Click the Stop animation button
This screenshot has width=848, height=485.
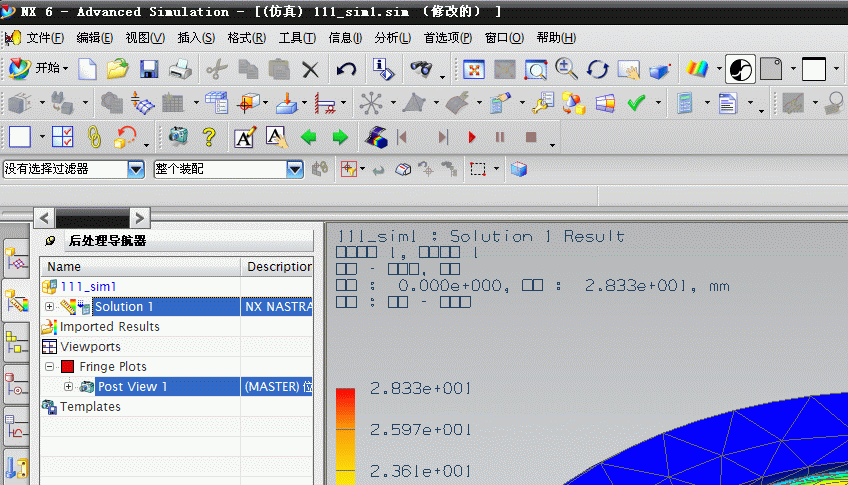pos(531,137)
